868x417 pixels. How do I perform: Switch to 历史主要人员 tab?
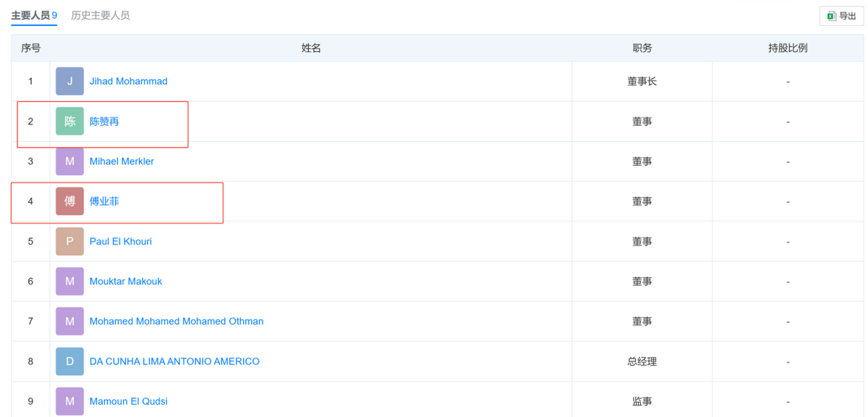pos(101,15)
